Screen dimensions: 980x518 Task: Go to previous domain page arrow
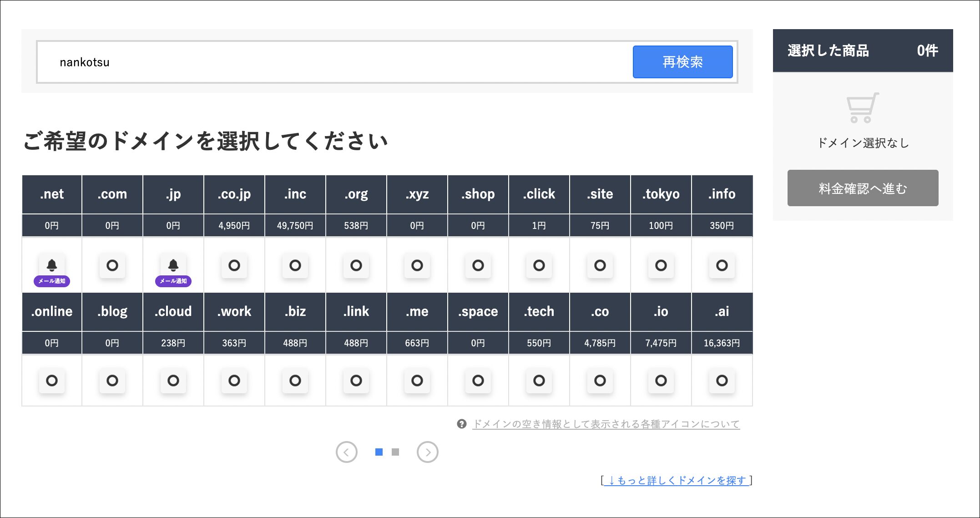(x=347, y=452)
